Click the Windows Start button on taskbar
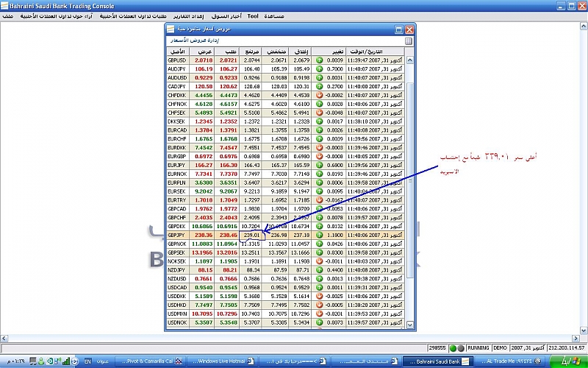The image size is (588, 368). point(569,361)
